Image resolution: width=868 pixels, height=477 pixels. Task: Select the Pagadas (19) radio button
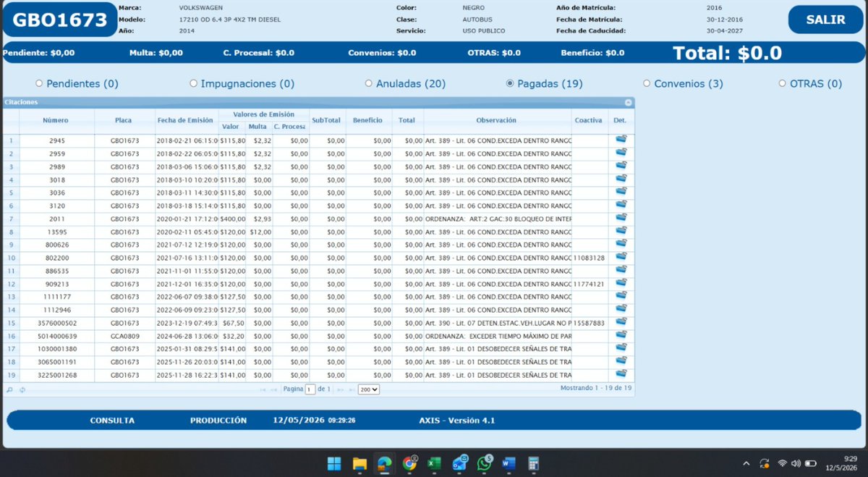(510, 83)
